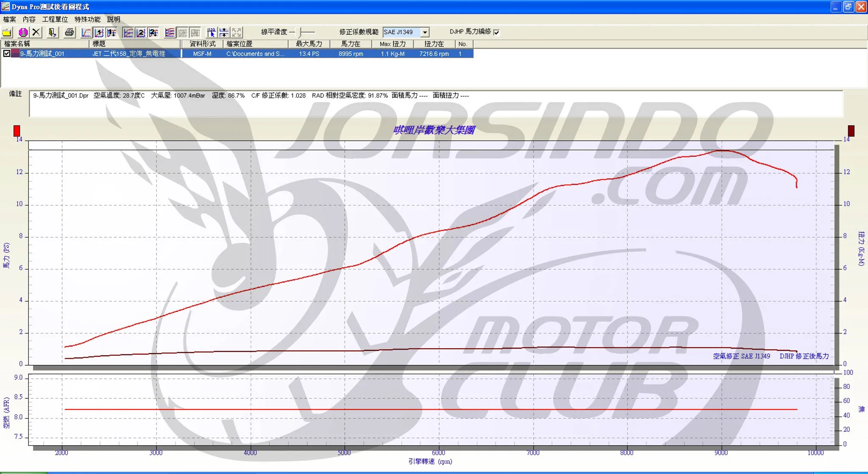Click the 扭力在 column header
This screenshot has width=868, height=474.
434,44
